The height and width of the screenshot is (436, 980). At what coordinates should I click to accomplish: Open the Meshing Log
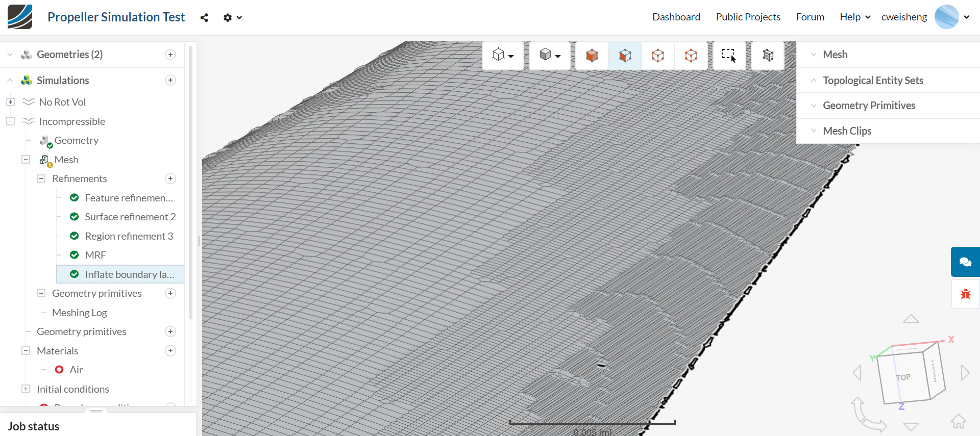(80, 313)
